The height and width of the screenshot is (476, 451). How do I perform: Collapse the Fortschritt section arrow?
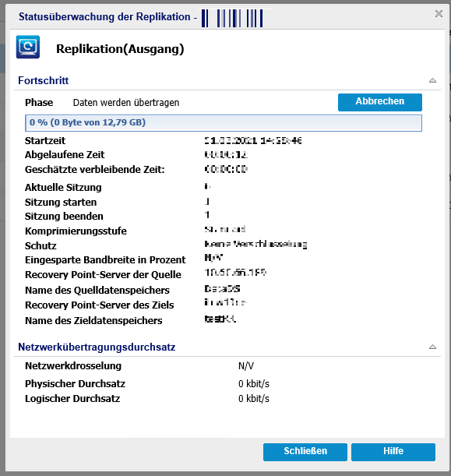(x=432, y=80)
